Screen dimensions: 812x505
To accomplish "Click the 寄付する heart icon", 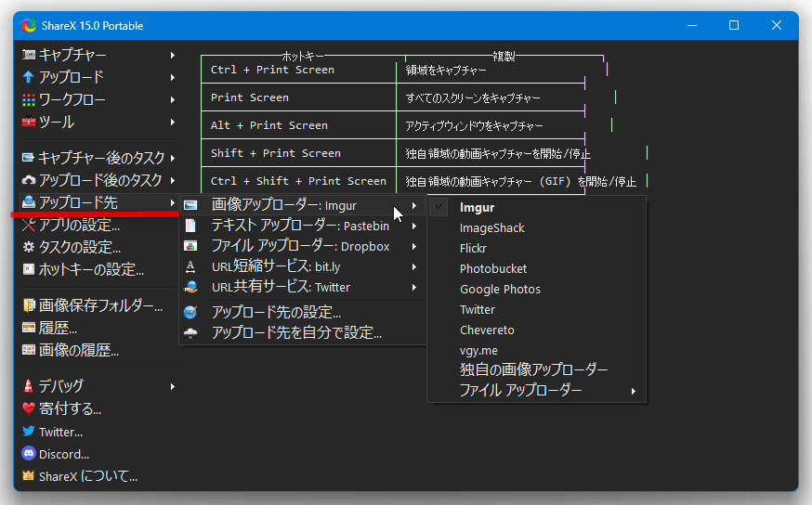I will [29, 408].
